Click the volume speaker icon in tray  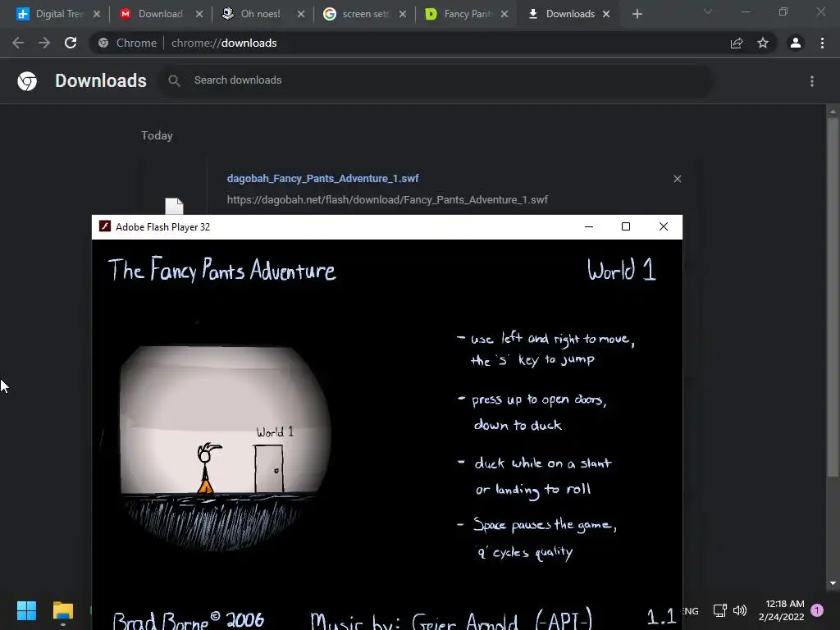click(x=740, y=610)
